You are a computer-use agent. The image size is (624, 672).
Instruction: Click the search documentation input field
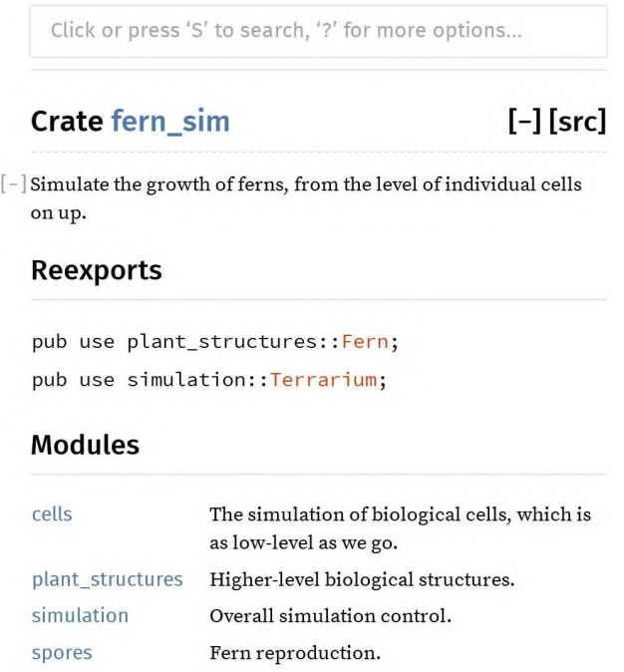coord(318,31)
